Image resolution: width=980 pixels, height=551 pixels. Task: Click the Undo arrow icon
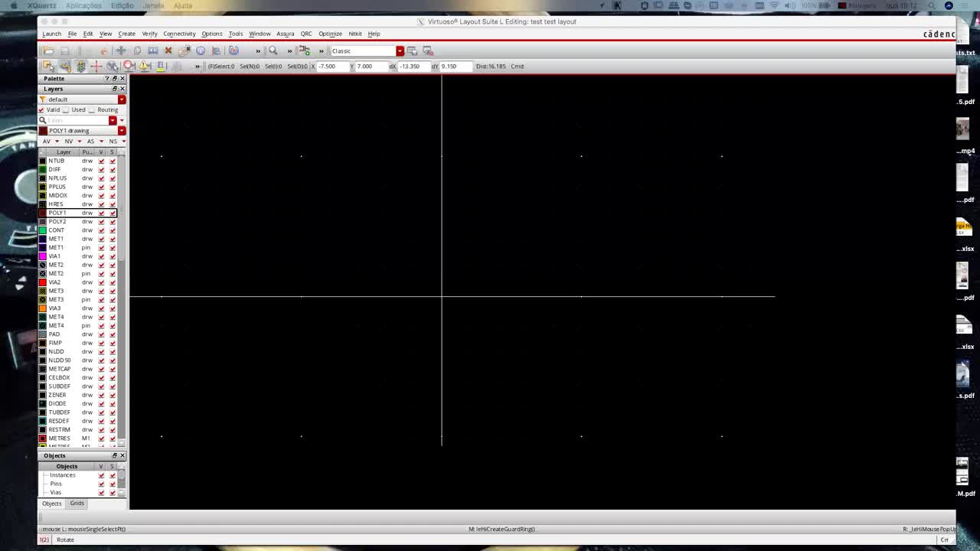(104, 51)
